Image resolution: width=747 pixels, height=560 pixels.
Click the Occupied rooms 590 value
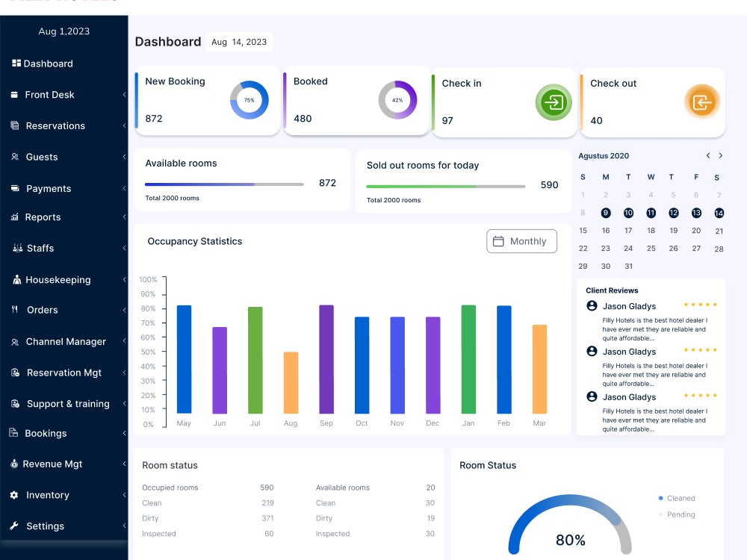coord(267,488)
